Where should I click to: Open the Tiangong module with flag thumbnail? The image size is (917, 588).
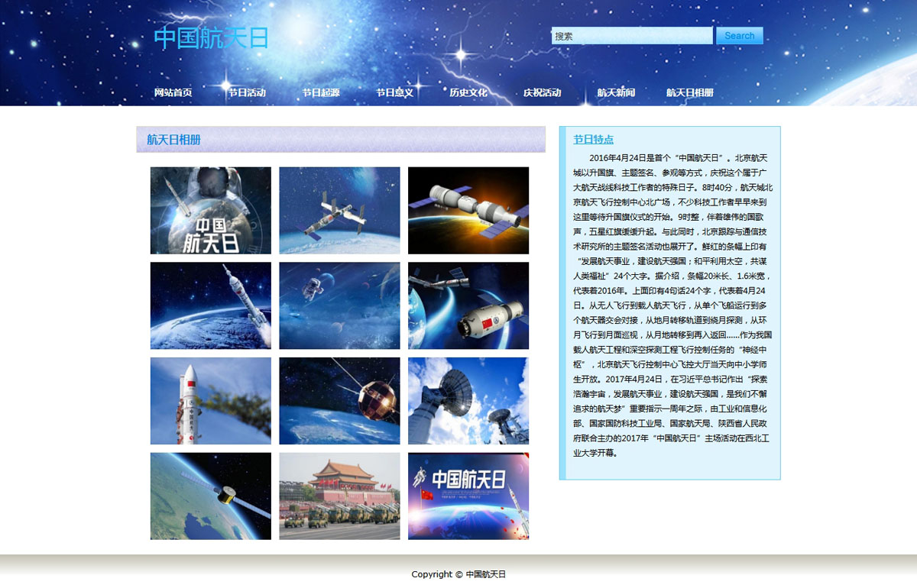coord(468,305)
